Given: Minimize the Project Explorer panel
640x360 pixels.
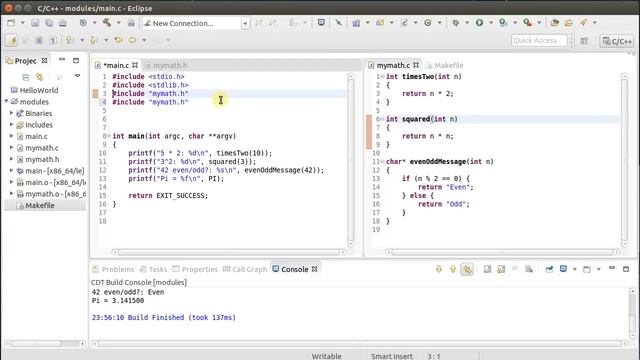Looking at the screenshot, I should point(62,60).
